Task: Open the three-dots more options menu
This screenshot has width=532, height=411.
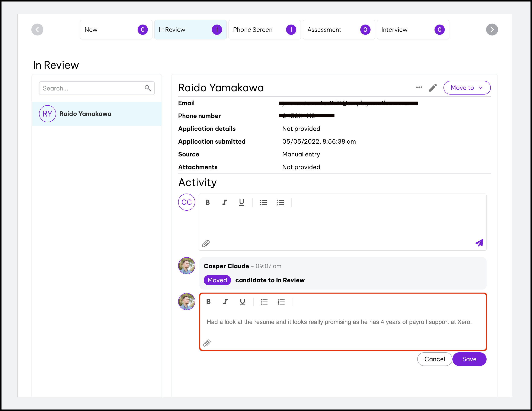Action: [x=419, y=87]
